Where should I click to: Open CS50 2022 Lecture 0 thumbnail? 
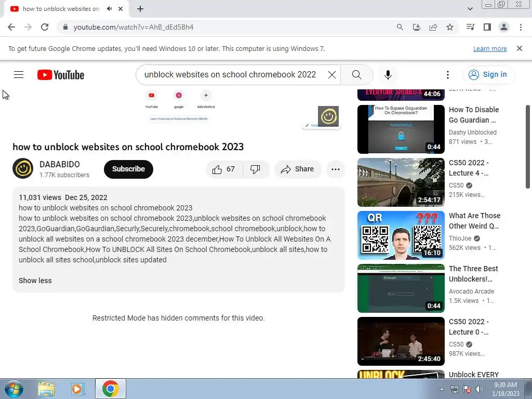[x=401, y=341]
